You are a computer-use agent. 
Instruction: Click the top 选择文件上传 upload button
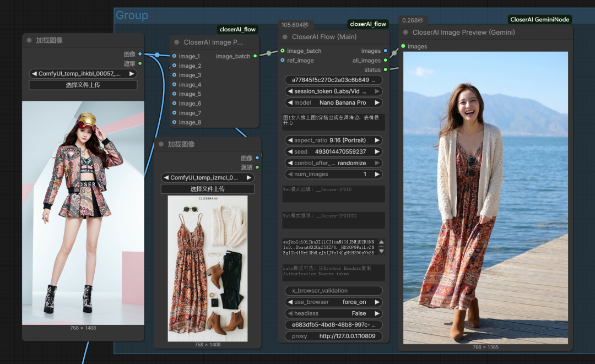tap(83, 85)
